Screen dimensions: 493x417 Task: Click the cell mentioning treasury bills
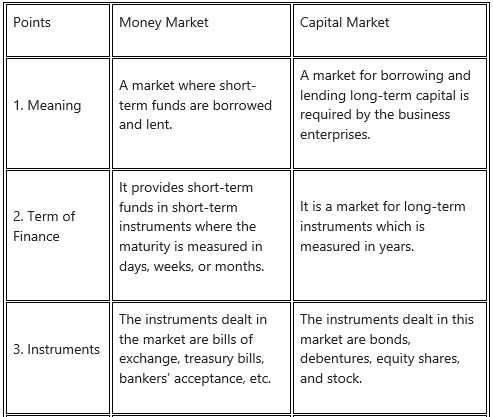[x=201, y=358]
